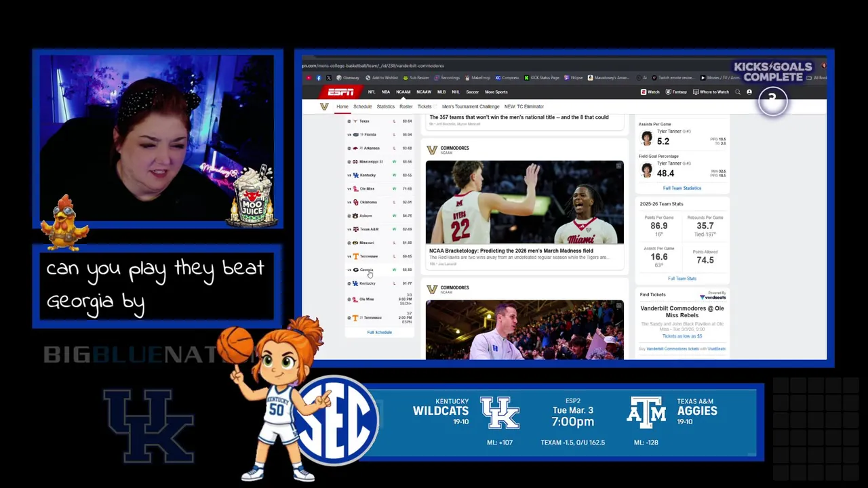Open the MLB menu in ESPN nav
This screenshot has width=868, height=488.
[x=441, y=91]
